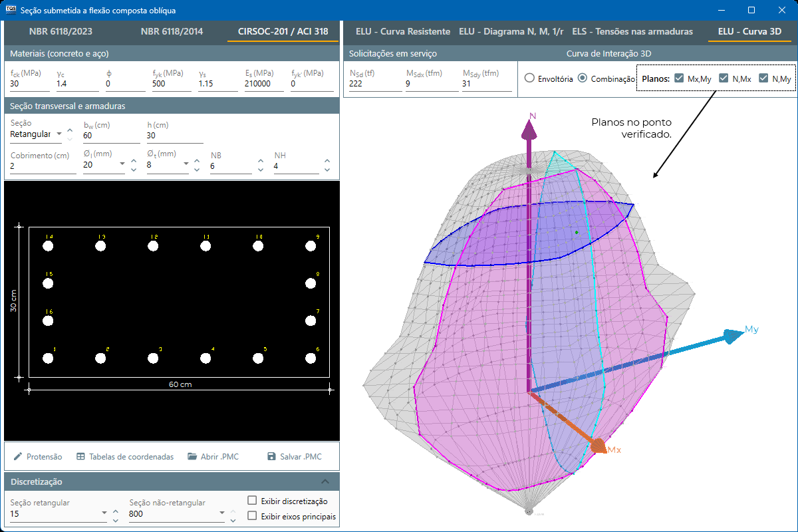
Task: Collapse the Discretização panel
Action: tap(325, 481)
